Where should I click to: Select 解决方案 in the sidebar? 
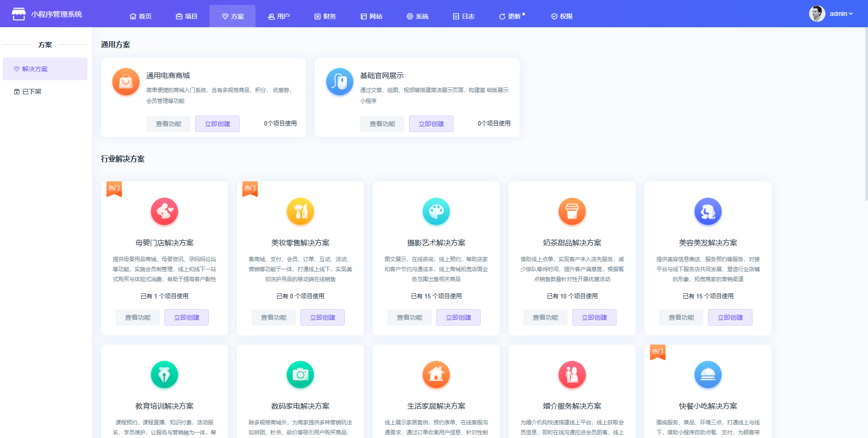35,69
